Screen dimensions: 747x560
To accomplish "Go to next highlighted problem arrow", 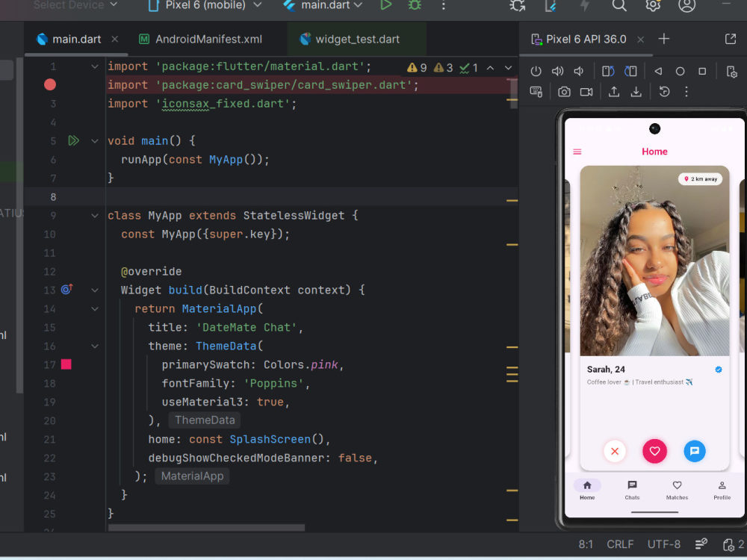I will [508, 68].
